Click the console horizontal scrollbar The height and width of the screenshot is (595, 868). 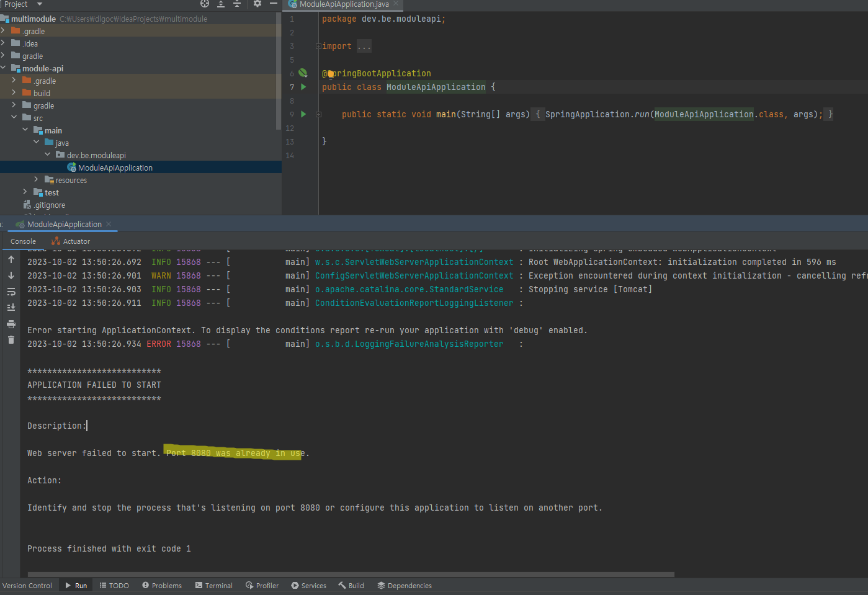pyautogui.click(x=351, y=575)
